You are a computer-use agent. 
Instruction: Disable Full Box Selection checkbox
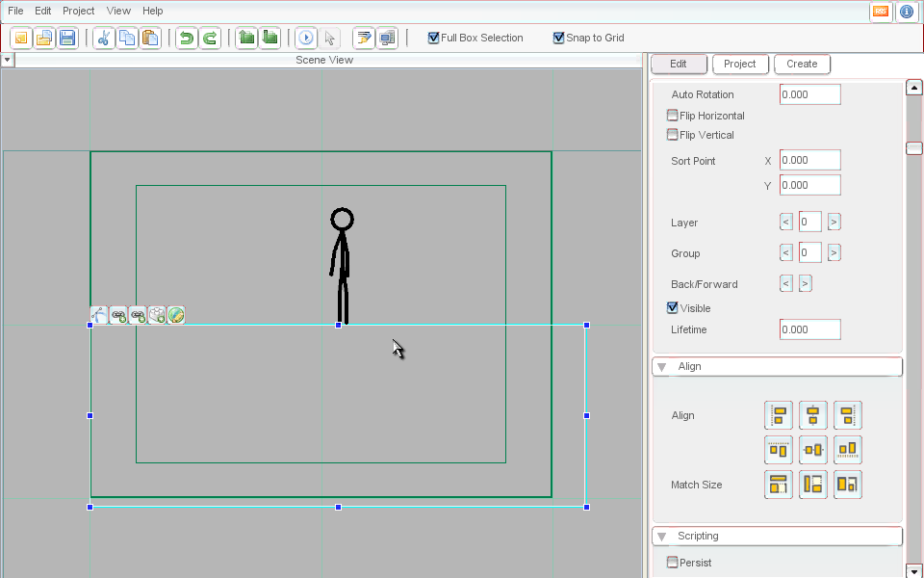pyautogui.click(x=434, y=39)
